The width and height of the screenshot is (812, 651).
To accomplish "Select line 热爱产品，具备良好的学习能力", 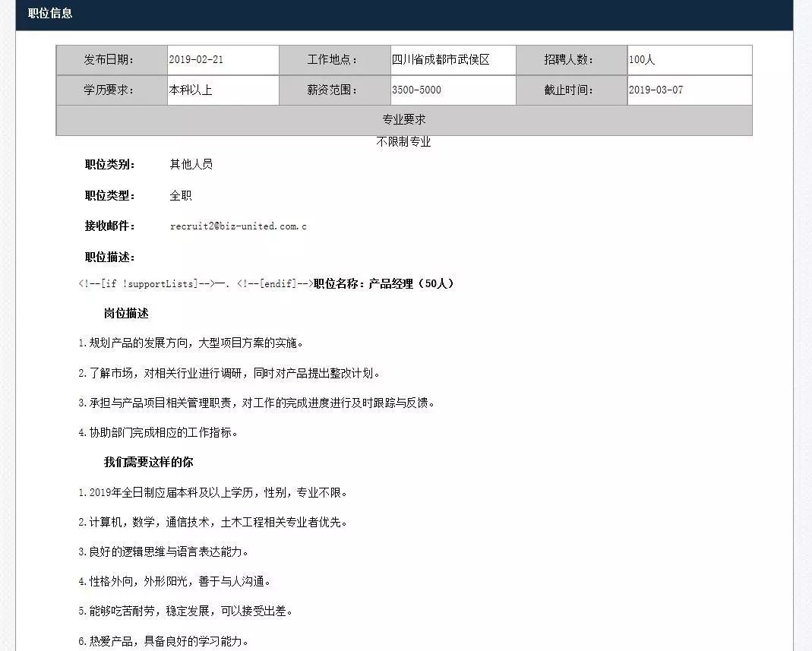I will pyautogui.click(x=163, y=641).
